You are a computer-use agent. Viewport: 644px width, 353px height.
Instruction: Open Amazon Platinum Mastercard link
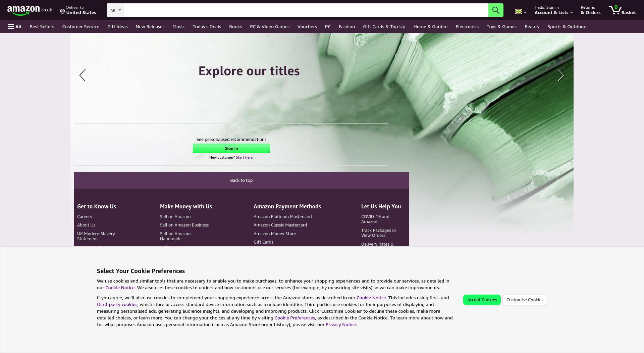pos(282,216)
